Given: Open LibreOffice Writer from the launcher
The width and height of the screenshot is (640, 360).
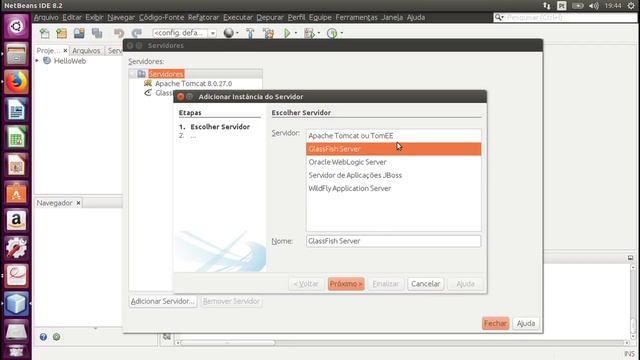Looking at the screenshot, I should click(x=16, y=109).
